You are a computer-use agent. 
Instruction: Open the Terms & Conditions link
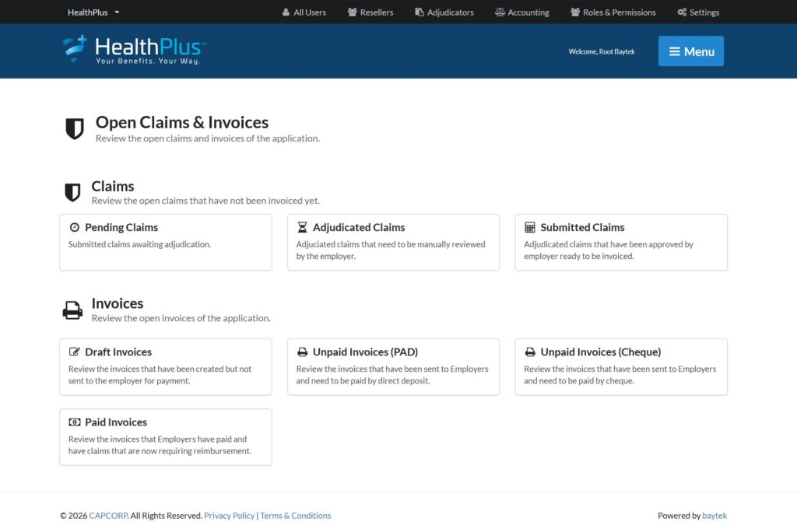tap(295, 516)
